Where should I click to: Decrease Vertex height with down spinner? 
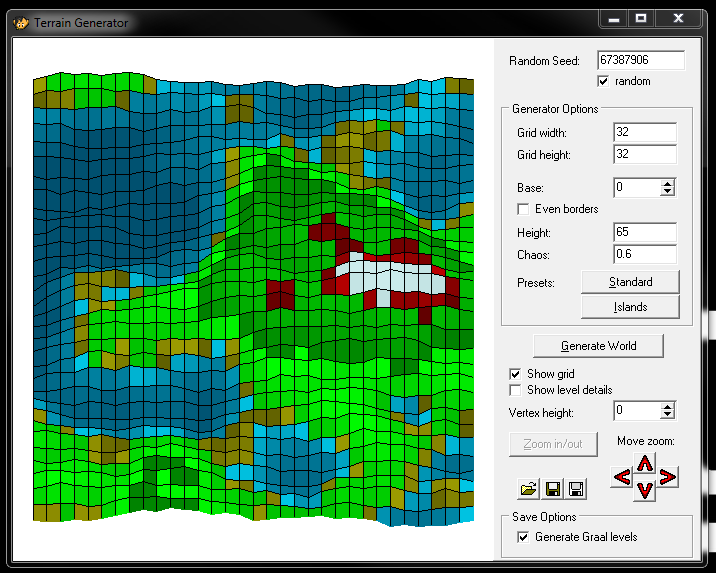(668, 415)
